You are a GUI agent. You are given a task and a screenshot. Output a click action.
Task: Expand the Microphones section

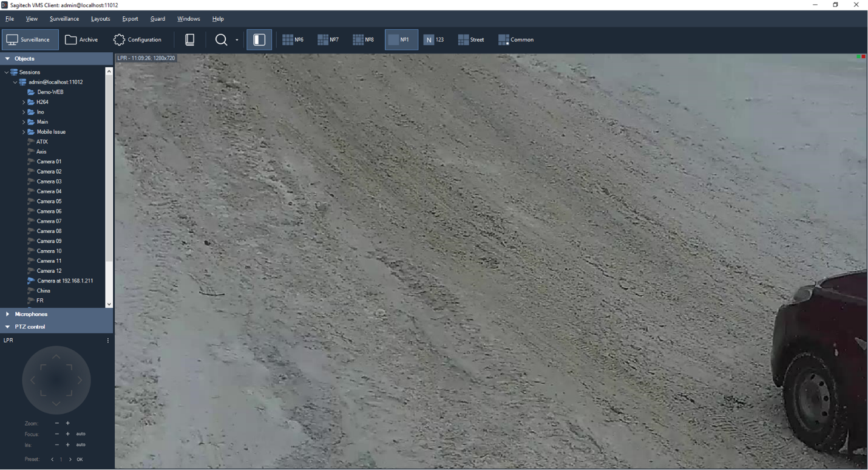point(7,314)
